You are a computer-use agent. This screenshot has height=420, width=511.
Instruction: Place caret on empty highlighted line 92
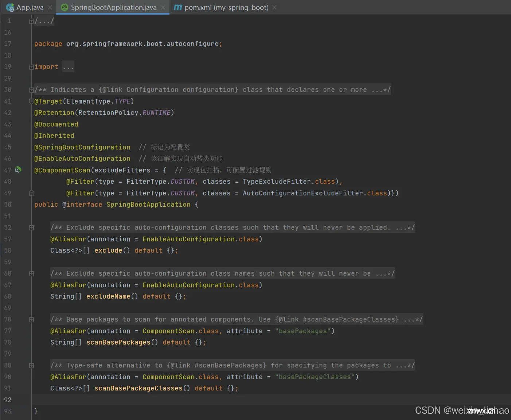271,400
